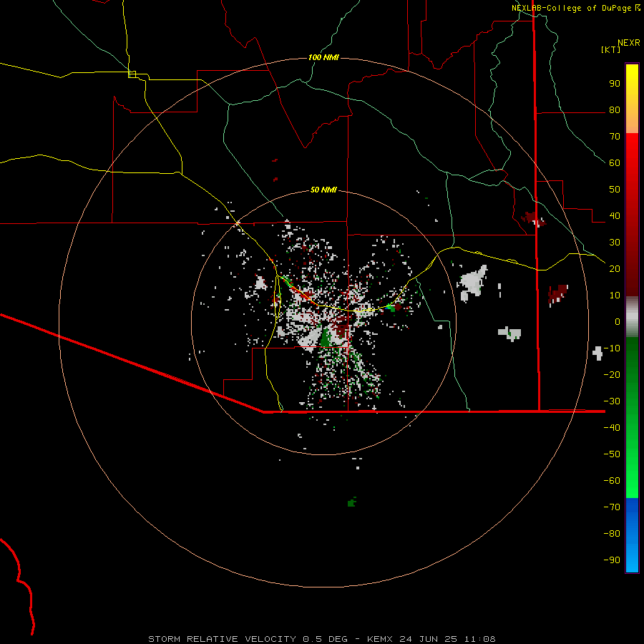Click the yellow top segment of the color bar
The width and height of the screenshot is (644, 644).
[632, 99]
